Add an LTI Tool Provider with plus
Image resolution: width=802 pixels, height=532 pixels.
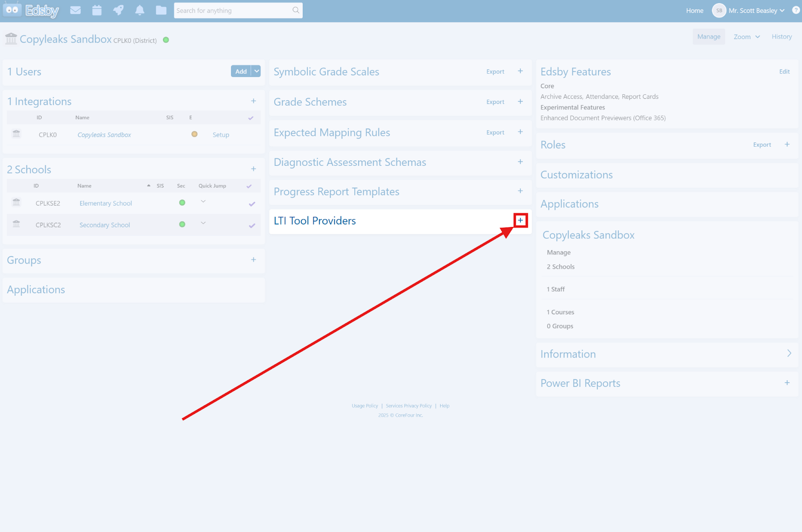pos(520,220)
